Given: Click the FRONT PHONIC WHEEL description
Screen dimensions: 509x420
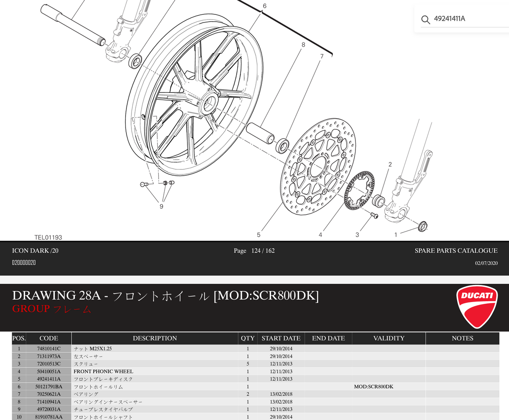Looking at the screenshot, I should [x=103, y=371].
